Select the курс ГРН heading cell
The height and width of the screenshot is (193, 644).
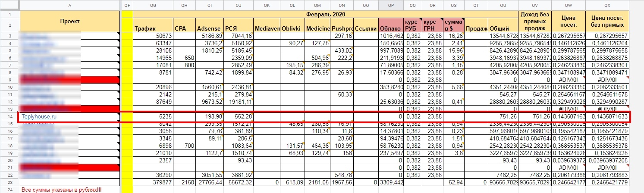pos(433,25)
